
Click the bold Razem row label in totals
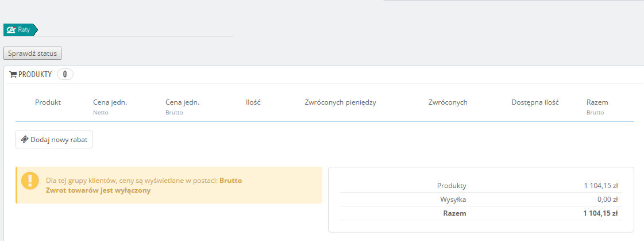(x=454, y=213)
